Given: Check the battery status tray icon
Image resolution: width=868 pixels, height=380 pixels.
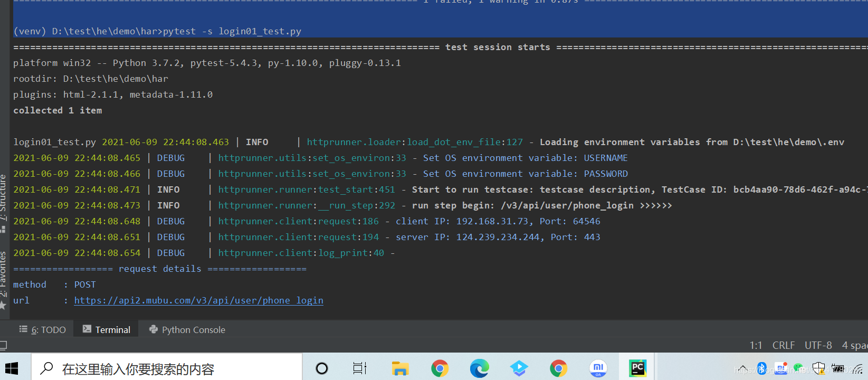Looking at the screenshot, I should (x=837, y=368).
